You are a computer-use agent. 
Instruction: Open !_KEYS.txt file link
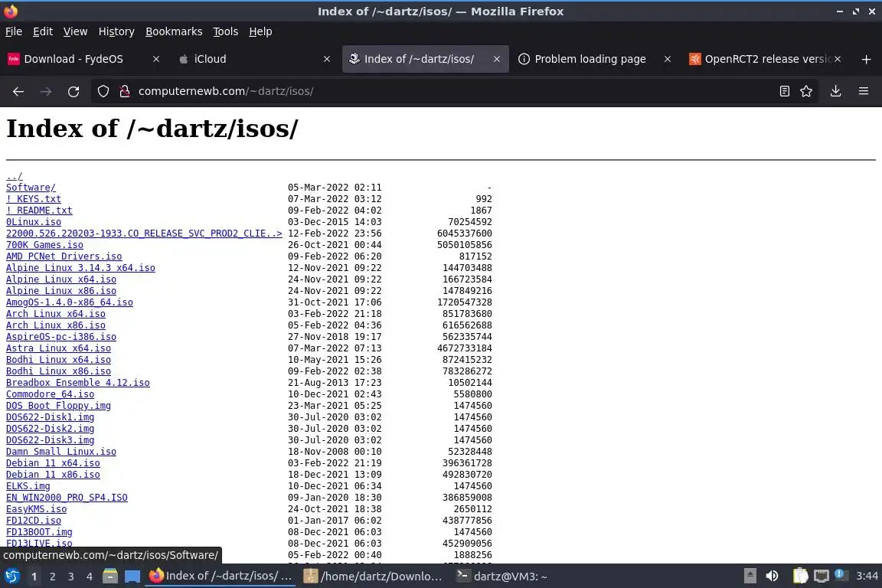pos(34,199)
